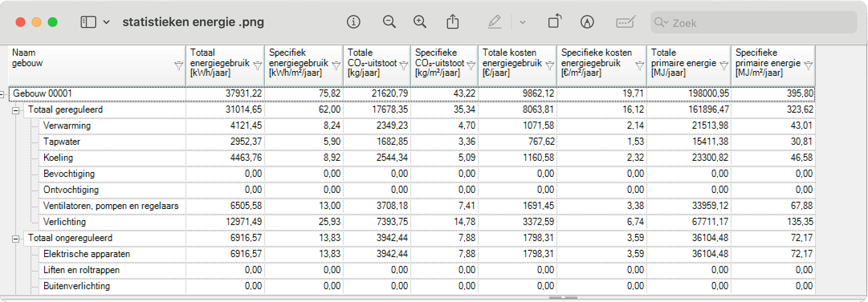Select the Ontvochtiging row
The width and height of the screenshot is (868, 302).
click(427, 190)
